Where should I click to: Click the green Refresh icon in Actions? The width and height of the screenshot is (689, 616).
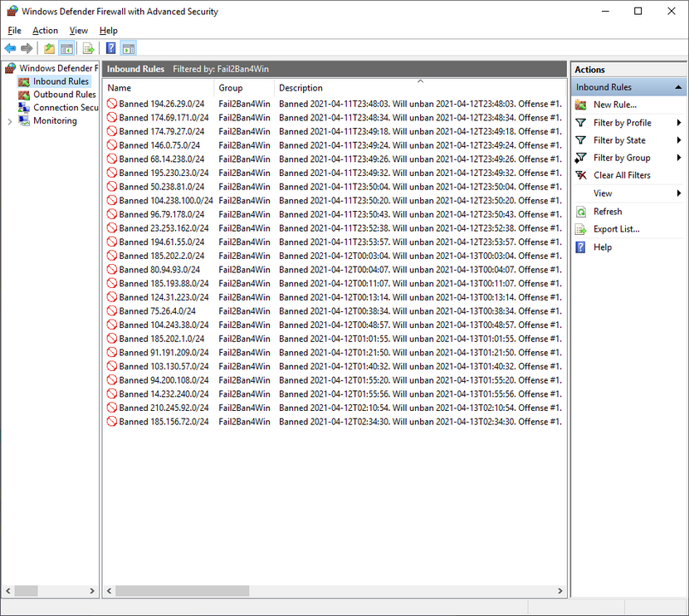(581, 212)
